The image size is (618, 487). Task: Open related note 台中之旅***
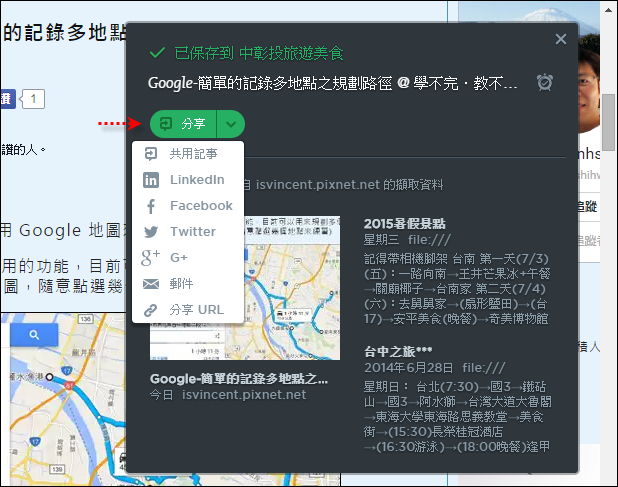398,351
